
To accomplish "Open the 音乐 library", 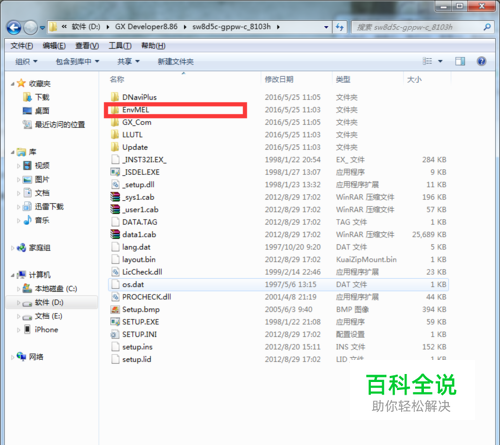I will click(42, 220).
